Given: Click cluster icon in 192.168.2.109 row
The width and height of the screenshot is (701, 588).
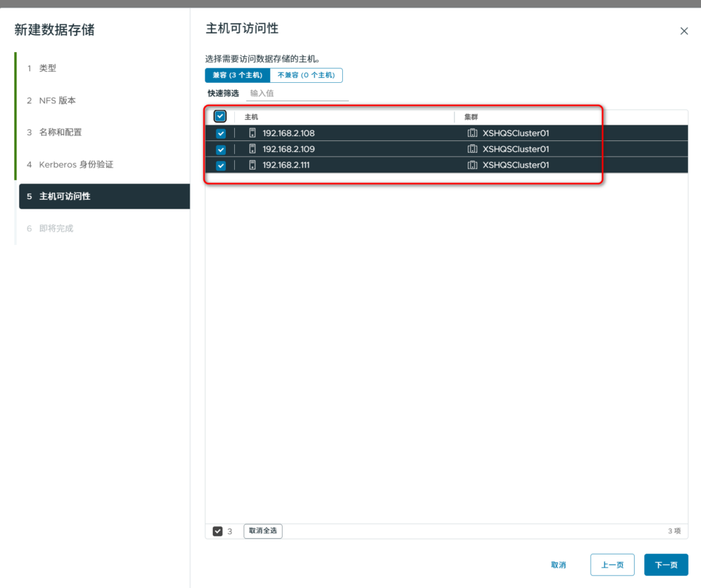Looking at the screenshot, I should pyautogui.click(x=472, y=149).
